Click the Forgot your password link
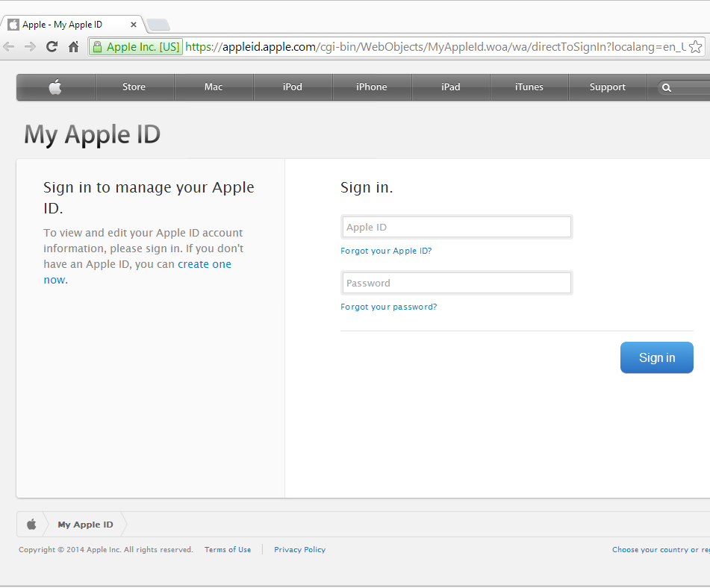The image size is (710, 588). tap(389, 307)
